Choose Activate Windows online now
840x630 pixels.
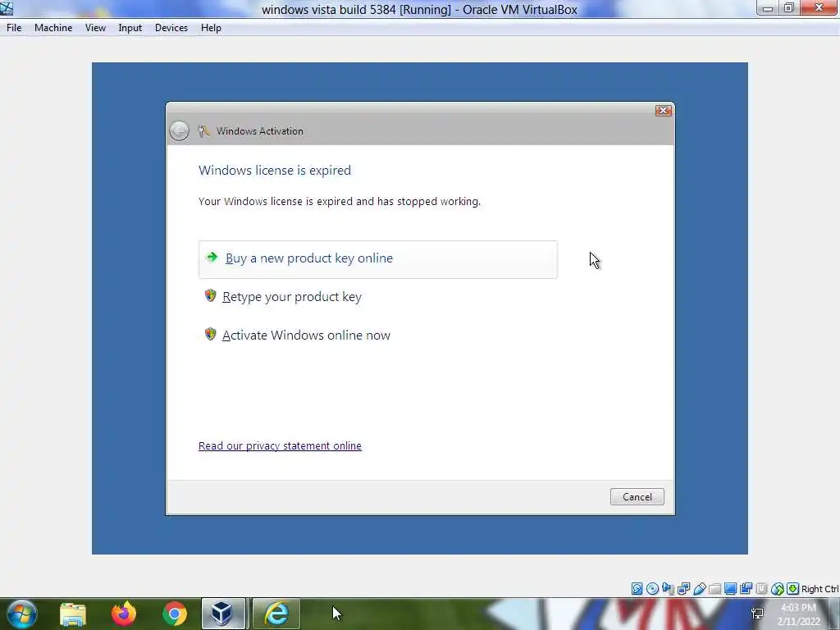click(307, 336)
